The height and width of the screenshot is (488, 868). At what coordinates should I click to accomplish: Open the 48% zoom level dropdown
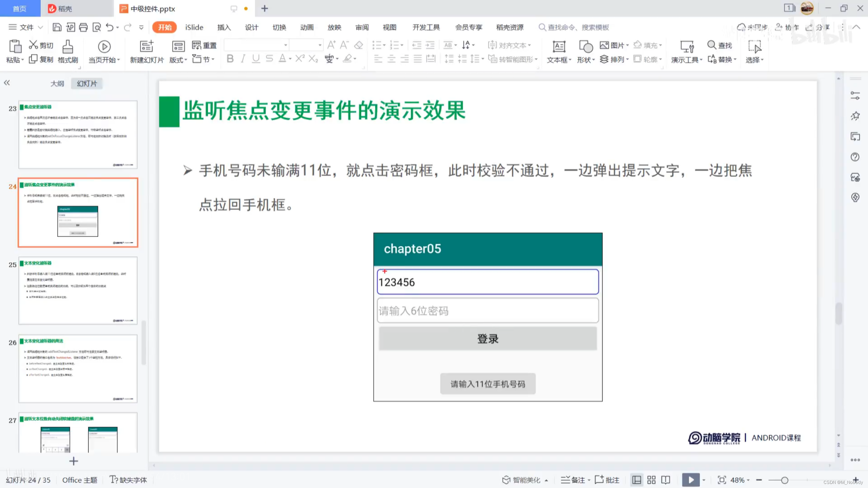(739, 480)
